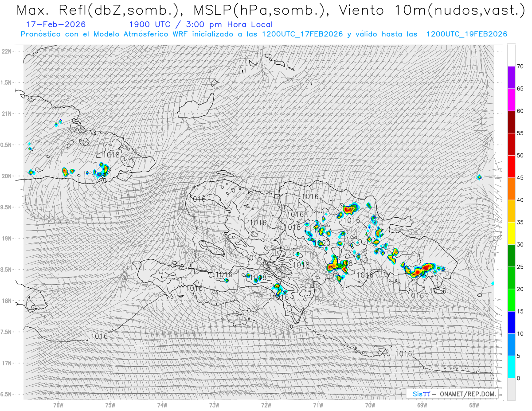The image size is (532, 411).
Task: Click the colorbar value label '15'
Action: click(520, 311)
